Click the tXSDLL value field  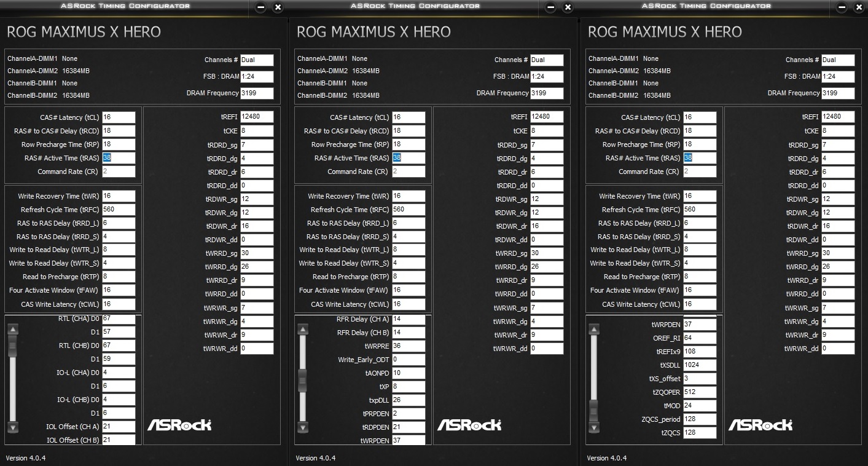tap(700, 365)
